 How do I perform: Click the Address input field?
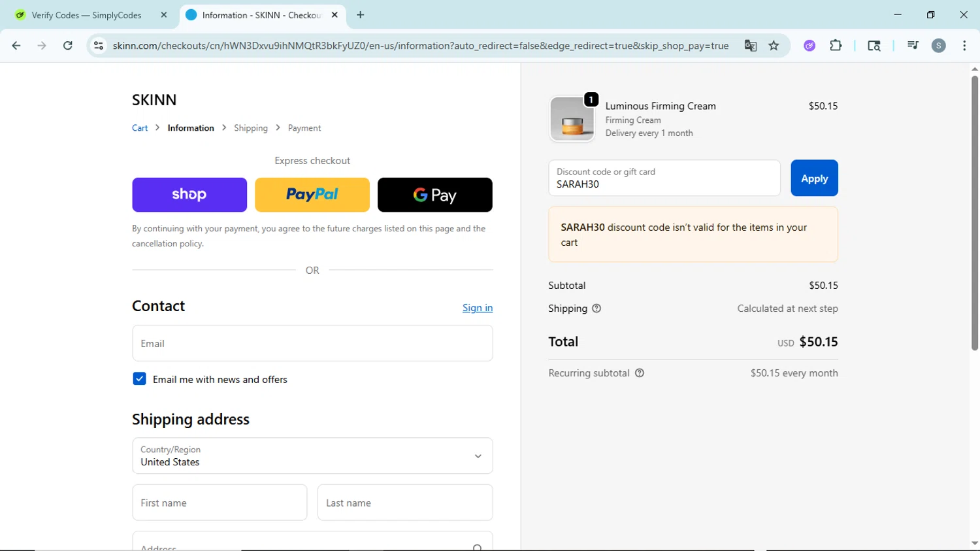point(312,542)
